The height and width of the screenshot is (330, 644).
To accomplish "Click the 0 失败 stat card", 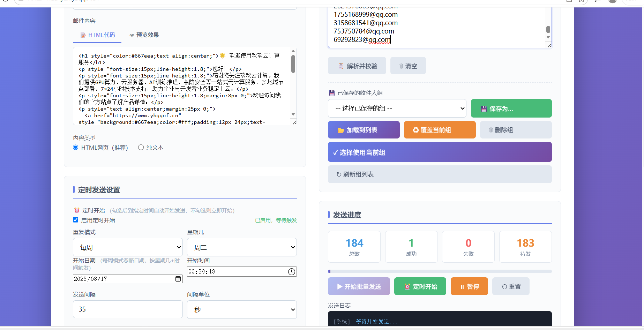I will point(468,247).
